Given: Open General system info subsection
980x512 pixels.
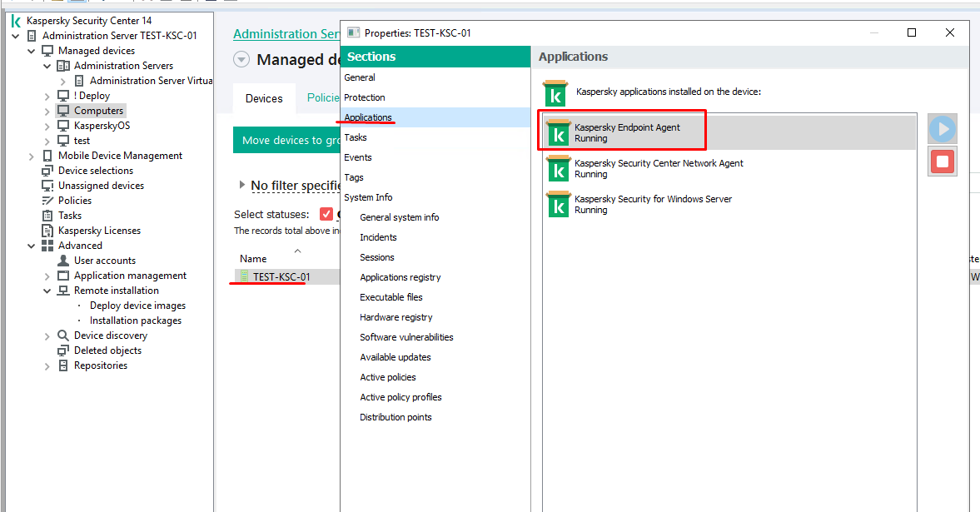Looking at the screenshot, I should [400, 217].
